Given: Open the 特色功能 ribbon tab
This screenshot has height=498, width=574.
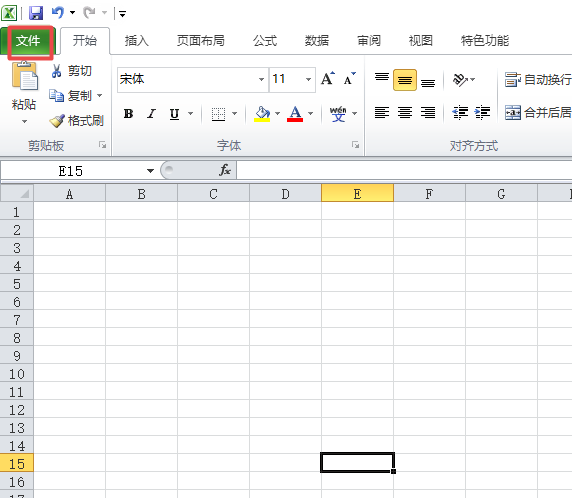Looking at the screenshot, I should 485,41.
